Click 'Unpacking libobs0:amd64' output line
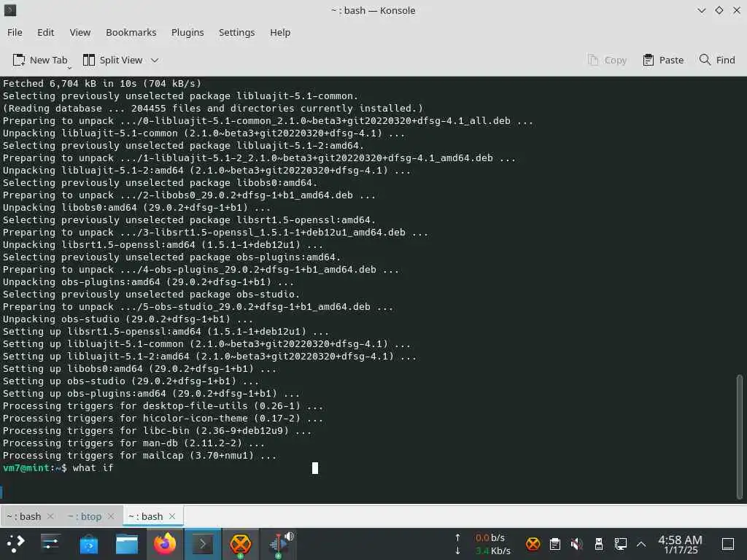Screen dimensions: 747x560 (x=136, y=208)
